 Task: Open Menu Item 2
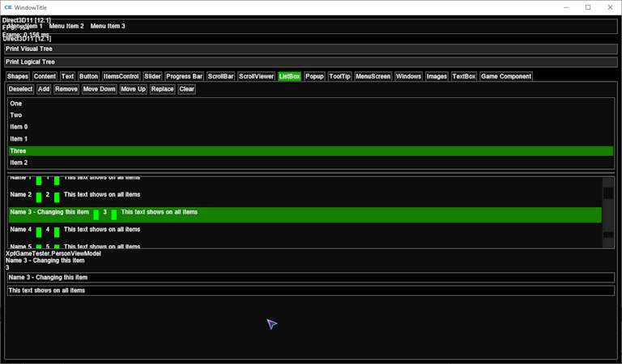[x=66, y=26]
